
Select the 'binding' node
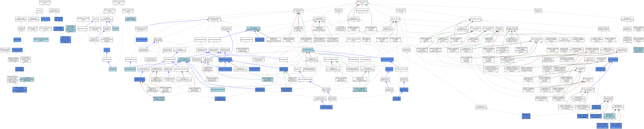tap(39, 11)
